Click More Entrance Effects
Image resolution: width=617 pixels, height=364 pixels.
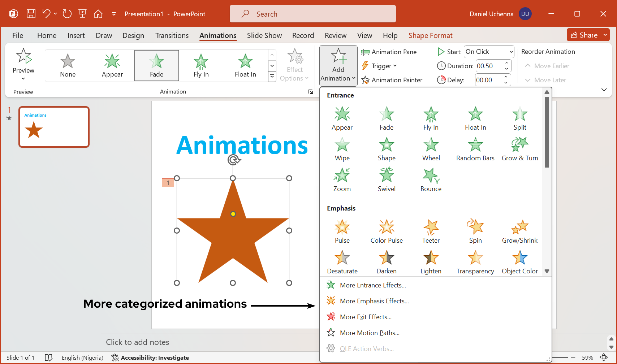[x=372, y=285]
